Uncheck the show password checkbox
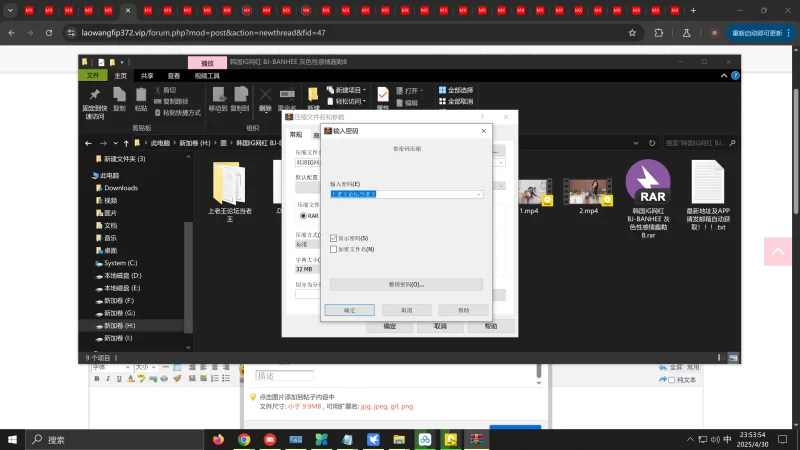 click(x=333, y=238)
